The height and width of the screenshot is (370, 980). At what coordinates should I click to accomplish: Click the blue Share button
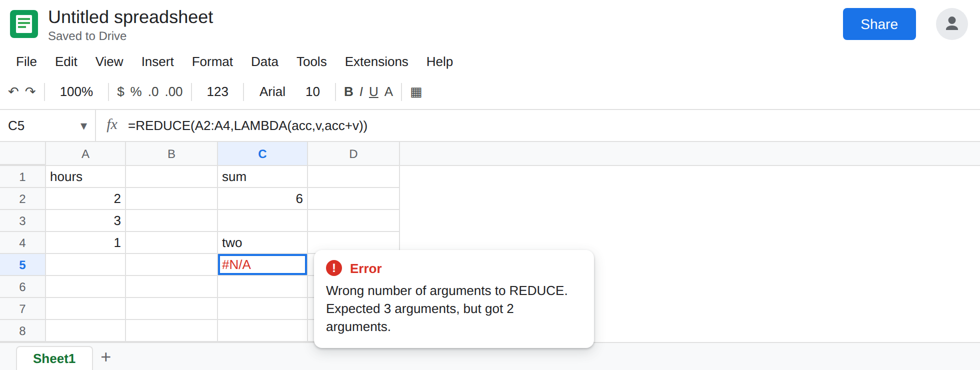point(879,24)
